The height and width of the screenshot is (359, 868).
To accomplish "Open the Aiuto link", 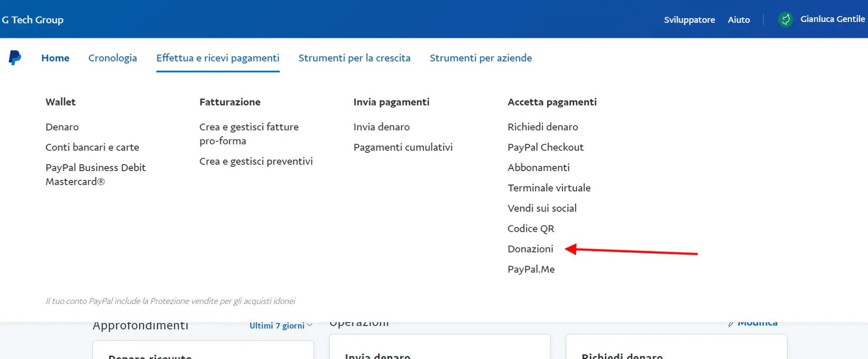I will tap(739, 19).
